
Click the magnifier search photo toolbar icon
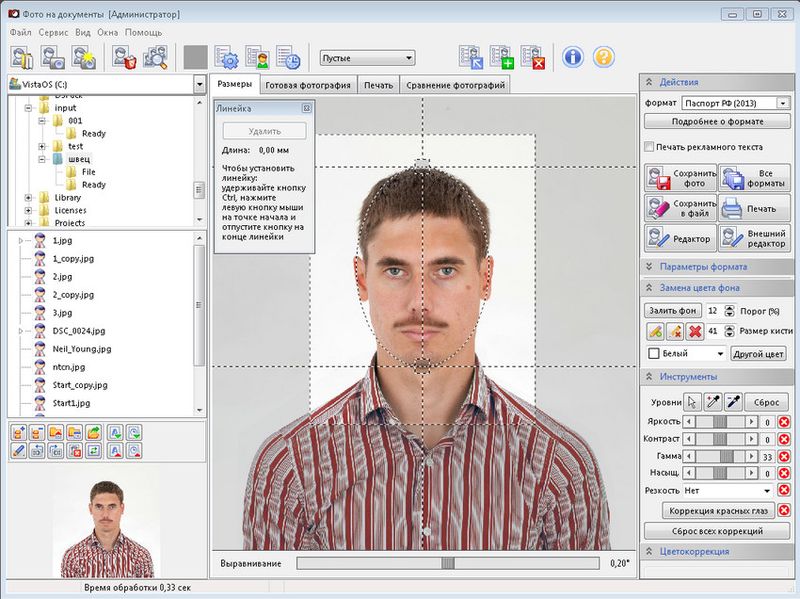[155, 58]
